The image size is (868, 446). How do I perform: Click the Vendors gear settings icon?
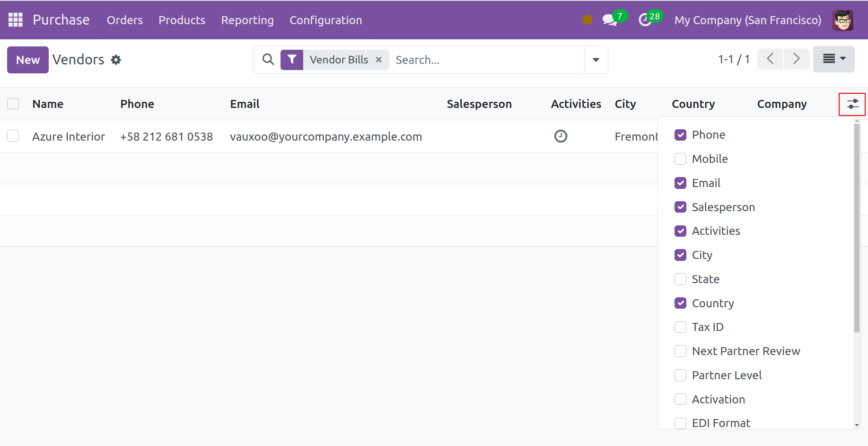tap(116, 60)
